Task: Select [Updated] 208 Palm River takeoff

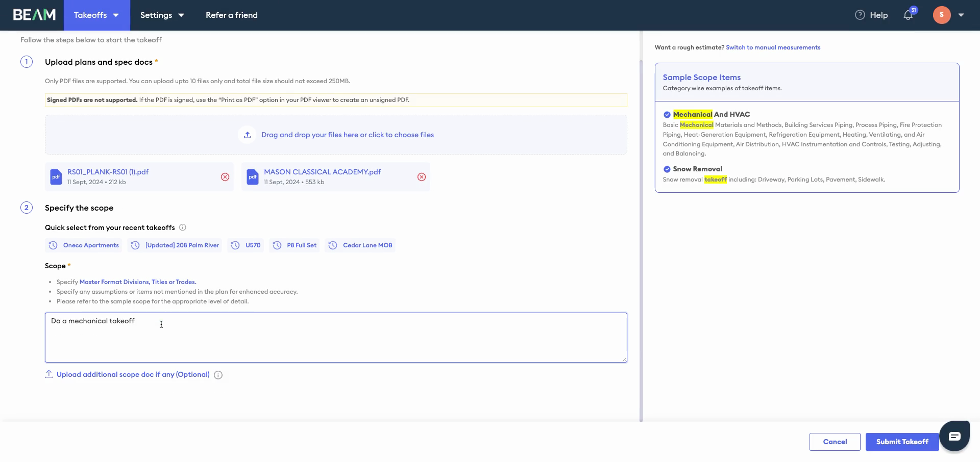Action: (x=175, y=245)
